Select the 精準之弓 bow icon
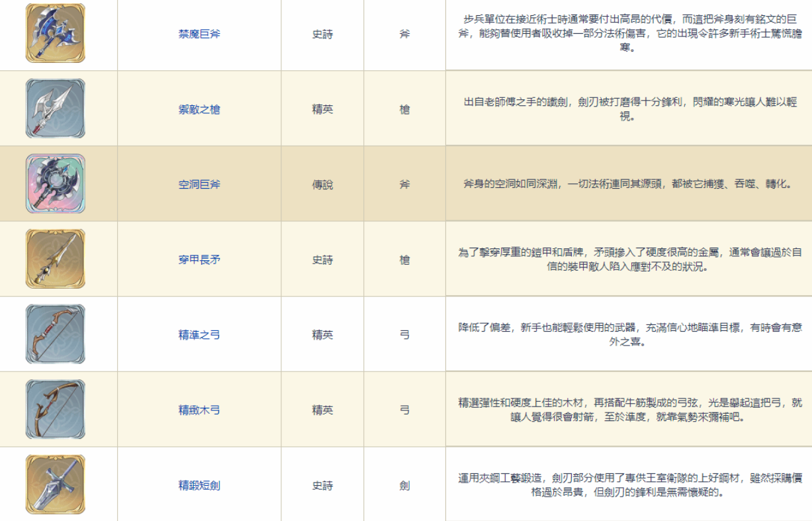Image resolution: width=812 pixels, height=521 pixels. 56,334
